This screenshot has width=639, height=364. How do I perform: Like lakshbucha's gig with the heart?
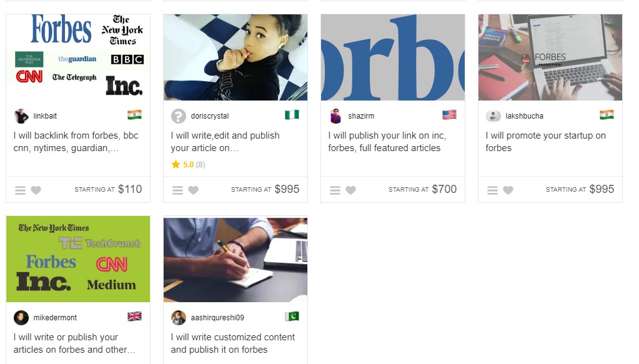click(508, 190)
